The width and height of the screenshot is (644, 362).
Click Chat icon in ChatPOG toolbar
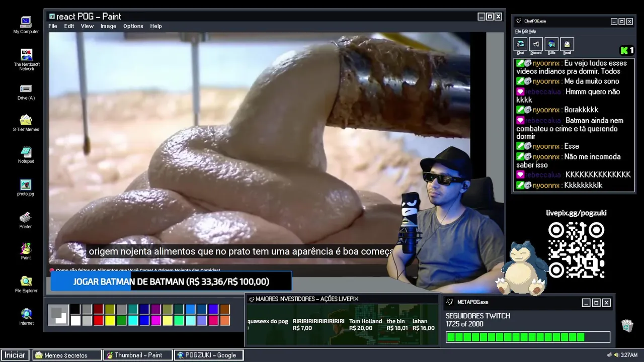point(520,44)
